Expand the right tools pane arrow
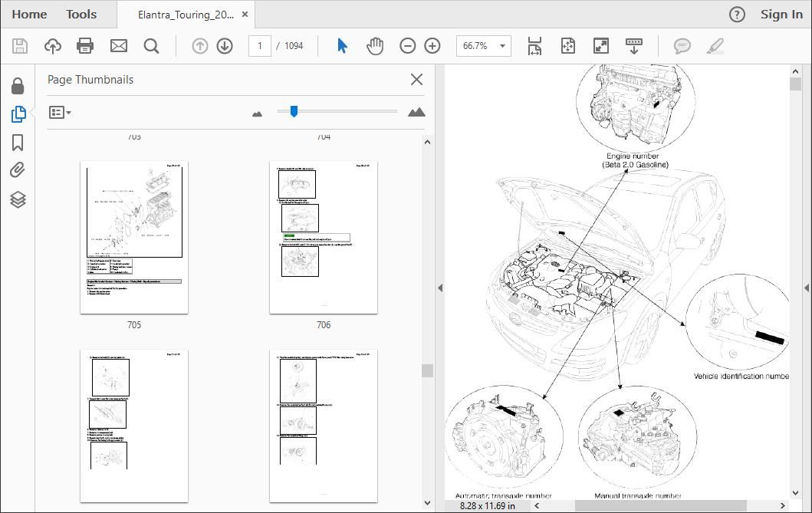Image resolution: width=812 pixels, height=513 pixels. click(x=807, y=288)
